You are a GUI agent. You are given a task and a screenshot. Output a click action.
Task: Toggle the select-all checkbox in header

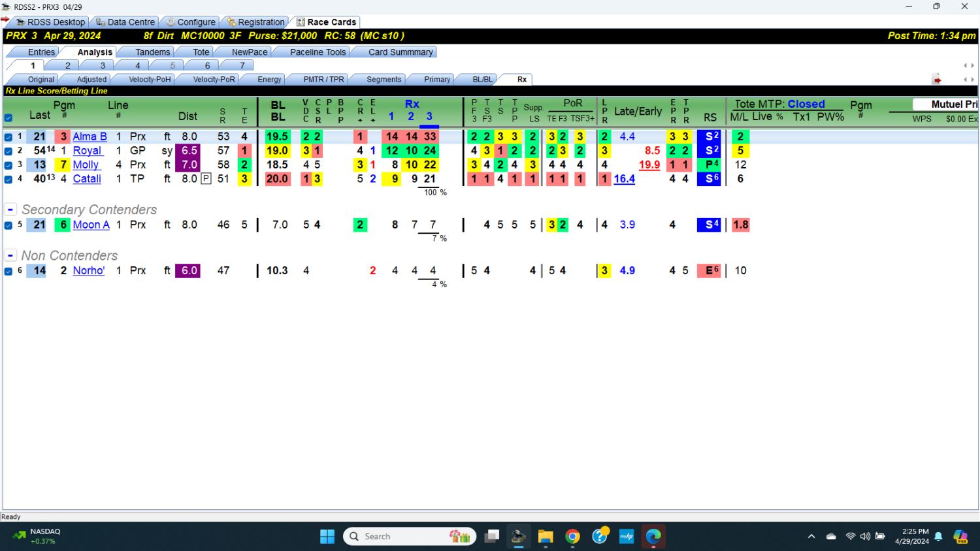pyautogui.click(x=8, y=118)
